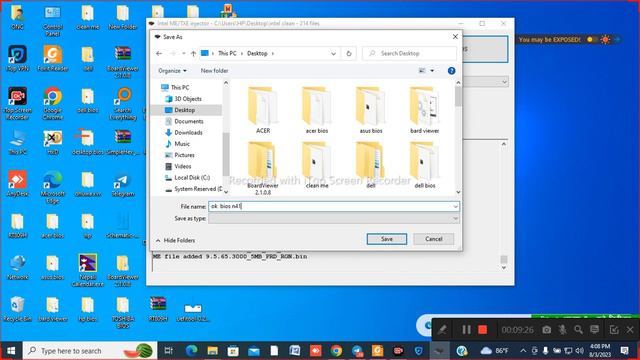Image resolution: width=640 pixels, height=360 pixels.
Task: Select 3D Objects in navigation pane
Action: [x=184, y=99]
